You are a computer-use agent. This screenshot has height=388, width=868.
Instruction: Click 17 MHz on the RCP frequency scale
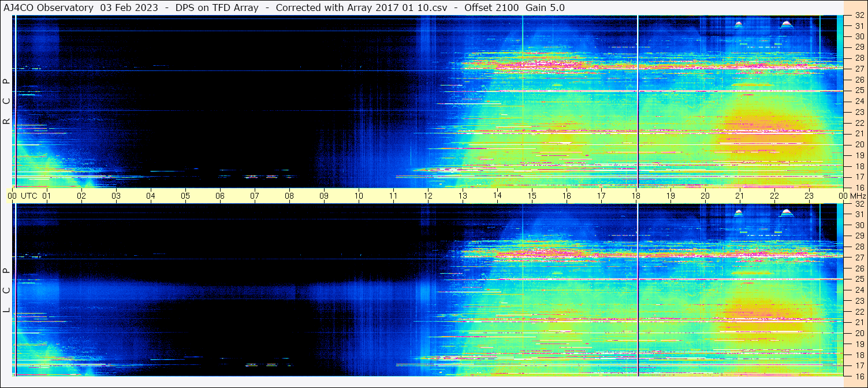(x=859, y=177)
